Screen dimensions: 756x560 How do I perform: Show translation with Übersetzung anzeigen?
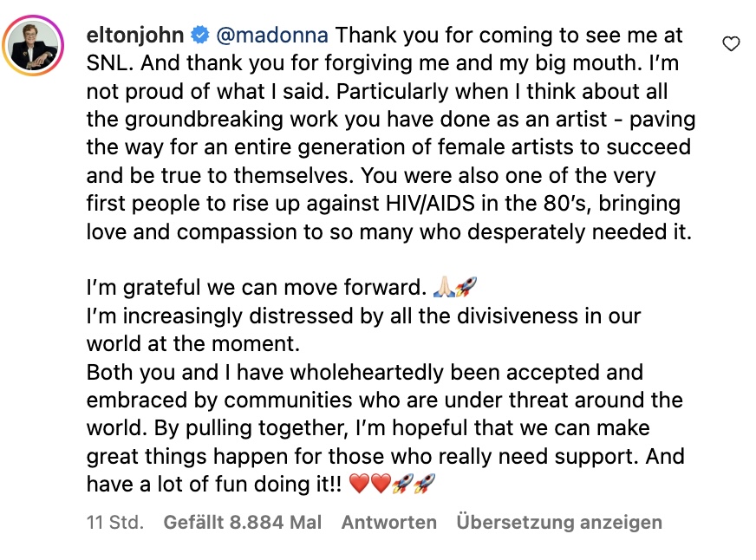coord(559,523)
